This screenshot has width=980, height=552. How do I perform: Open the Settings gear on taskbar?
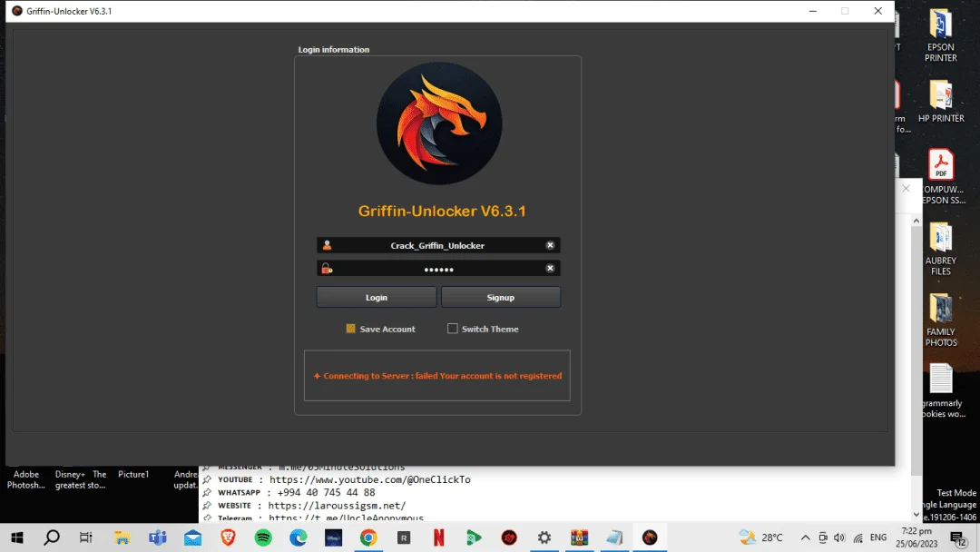pyautogui.click(x=544, y=537)
